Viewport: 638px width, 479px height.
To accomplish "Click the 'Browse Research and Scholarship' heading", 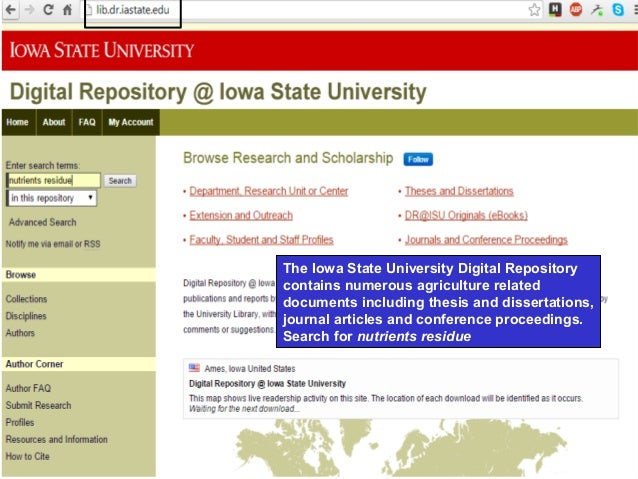I will 288,158.
